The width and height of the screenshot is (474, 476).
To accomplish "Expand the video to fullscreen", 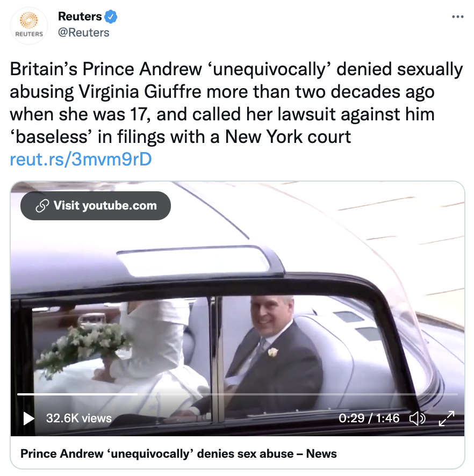I will click(447, 419).
